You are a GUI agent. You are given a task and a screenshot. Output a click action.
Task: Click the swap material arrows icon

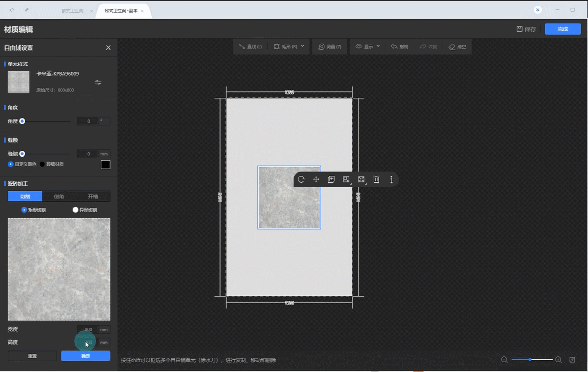(x=98, y=82)
